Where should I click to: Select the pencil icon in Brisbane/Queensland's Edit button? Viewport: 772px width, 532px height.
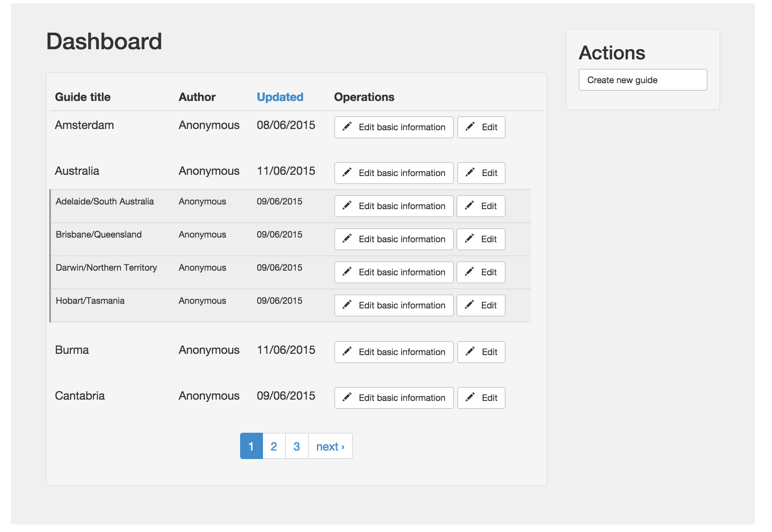pyautogui.click(x=470, y=239)
